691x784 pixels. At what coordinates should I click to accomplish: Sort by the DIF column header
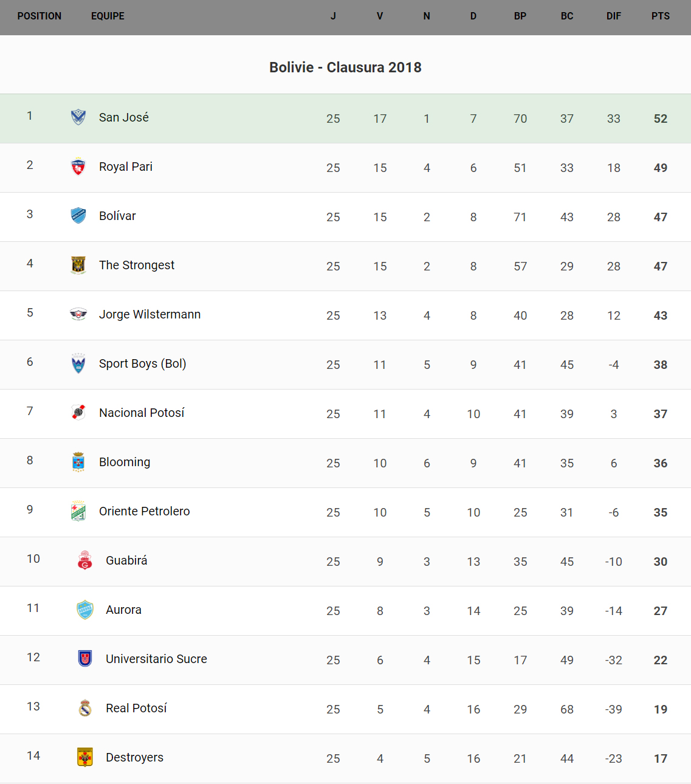(613, 16)
